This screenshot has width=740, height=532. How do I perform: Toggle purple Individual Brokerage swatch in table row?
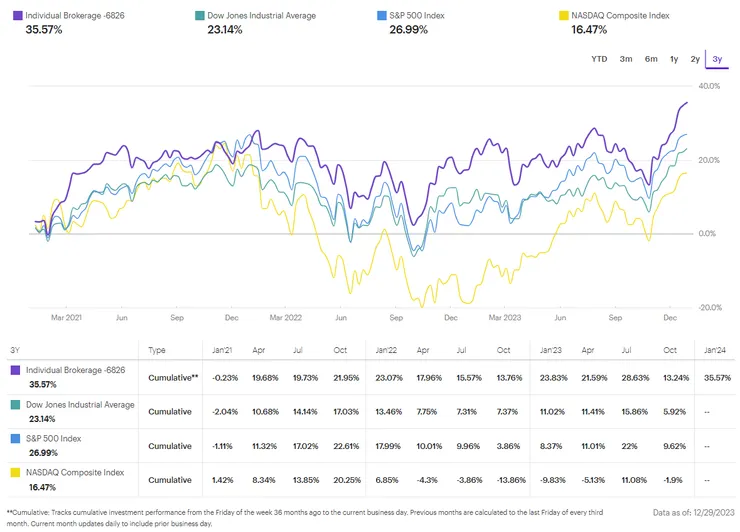coord(13,370)
